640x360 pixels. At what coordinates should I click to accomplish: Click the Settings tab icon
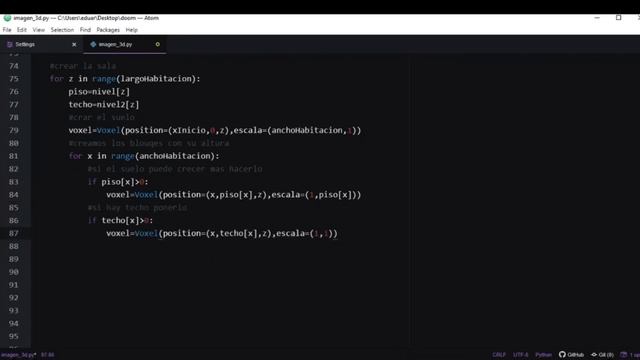[10, 44]
